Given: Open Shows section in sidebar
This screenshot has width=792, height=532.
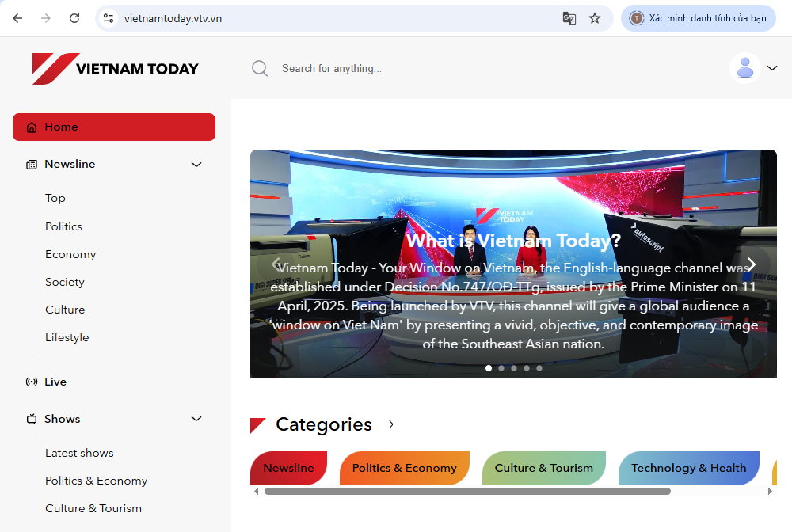Looking at the screenshot, I should click(62, 419).
